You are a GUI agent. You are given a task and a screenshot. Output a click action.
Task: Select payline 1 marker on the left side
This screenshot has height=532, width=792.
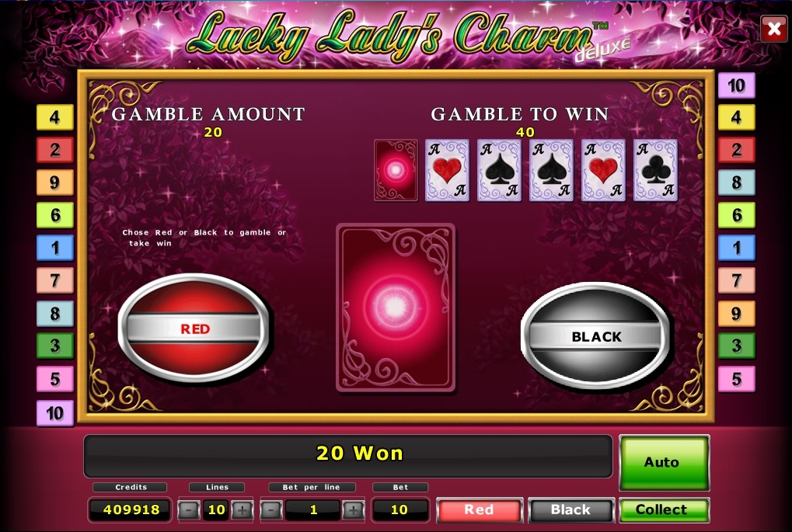(x=55, y=247)
